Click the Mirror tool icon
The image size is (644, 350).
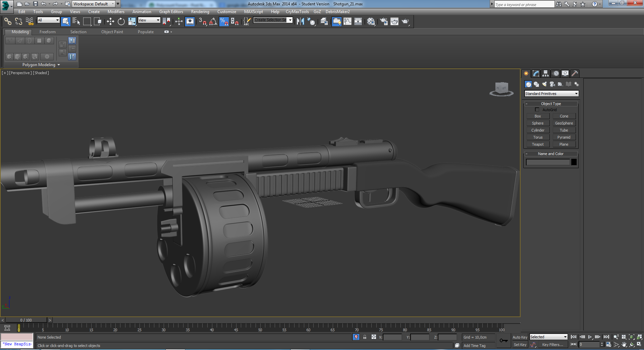coord(300,21)
